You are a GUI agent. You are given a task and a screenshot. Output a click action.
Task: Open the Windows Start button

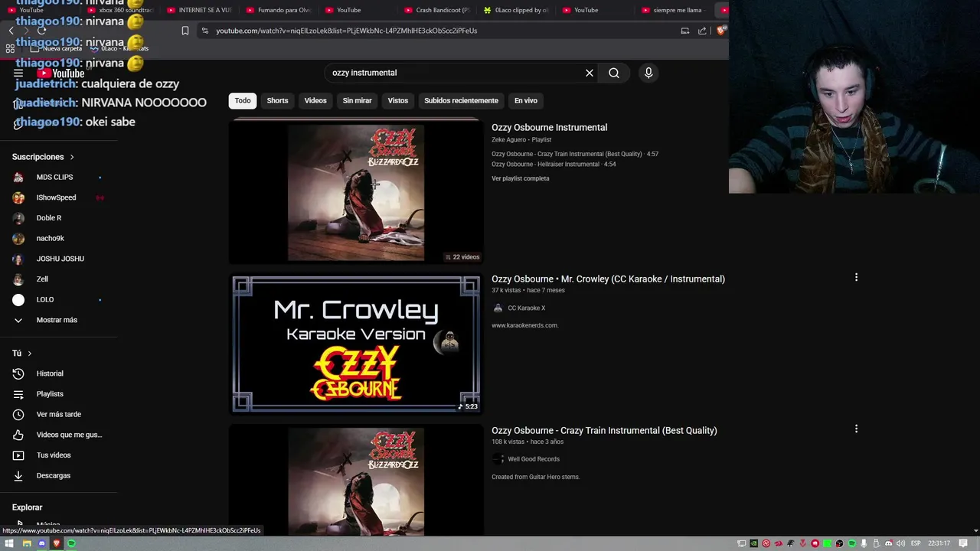[x=9, y=543]
